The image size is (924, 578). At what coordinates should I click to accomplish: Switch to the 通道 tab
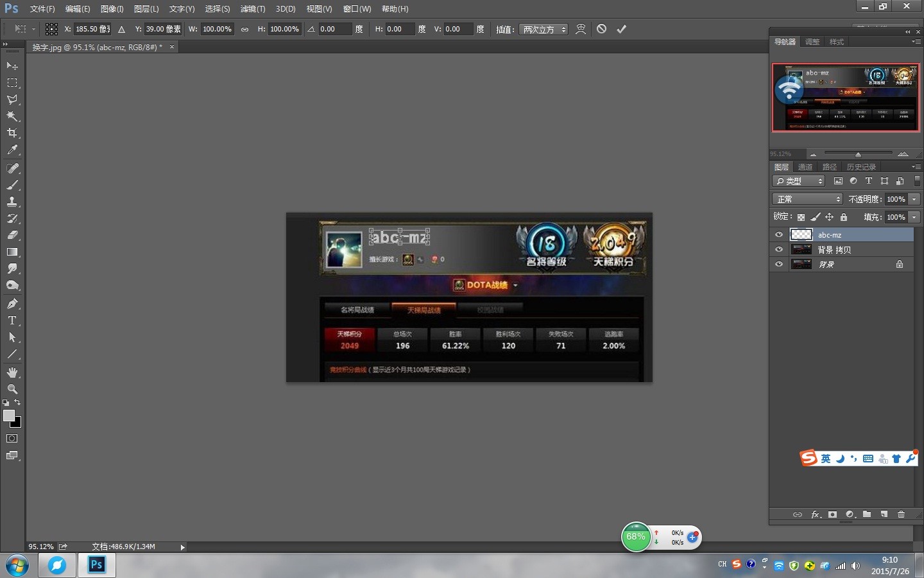coord(805,167)
